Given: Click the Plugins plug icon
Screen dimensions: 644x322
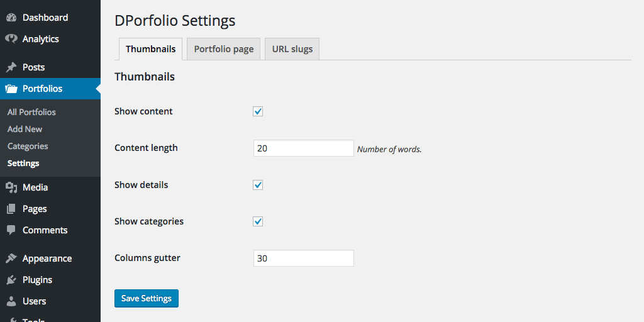Looking at the screenshot, I should click(11, 280).
